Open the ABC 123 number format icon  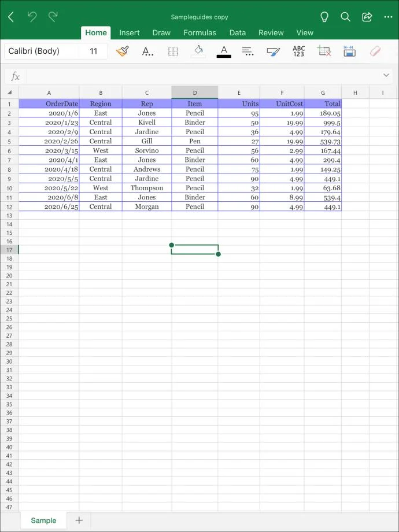[298, 51]
